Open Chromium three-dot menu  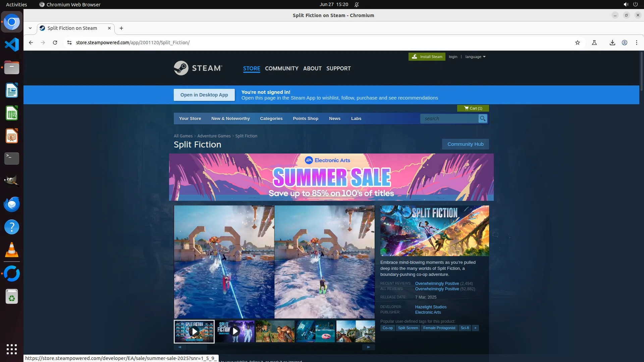(636, 43)
